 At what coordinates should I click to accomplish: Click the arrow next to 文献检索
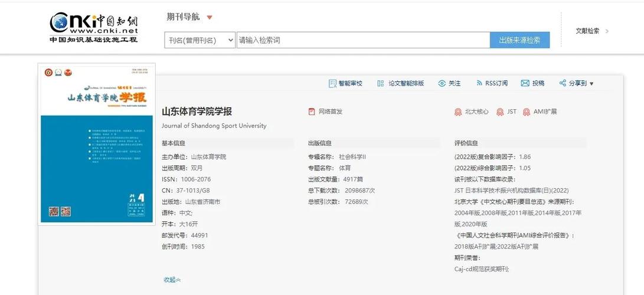point(607,31)
